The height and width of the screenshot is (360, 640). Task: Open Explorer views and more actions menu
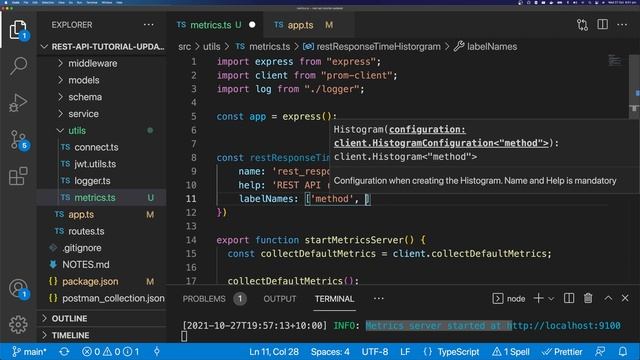[x=149, y=25]
